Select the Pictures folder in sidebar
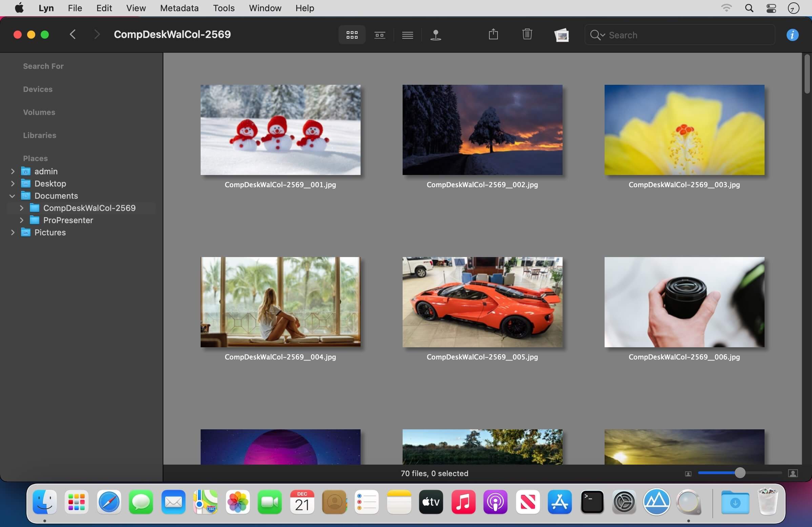Image resolution: width=812 pixels, height=527 pixels. point(50,232)
